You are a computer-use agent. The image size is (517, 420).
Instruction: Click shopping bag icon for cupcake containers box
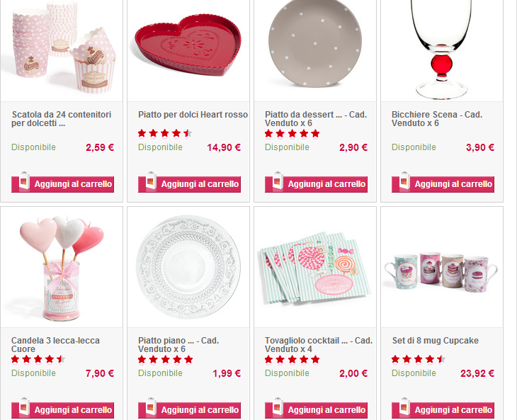click(x=24, y=181)
